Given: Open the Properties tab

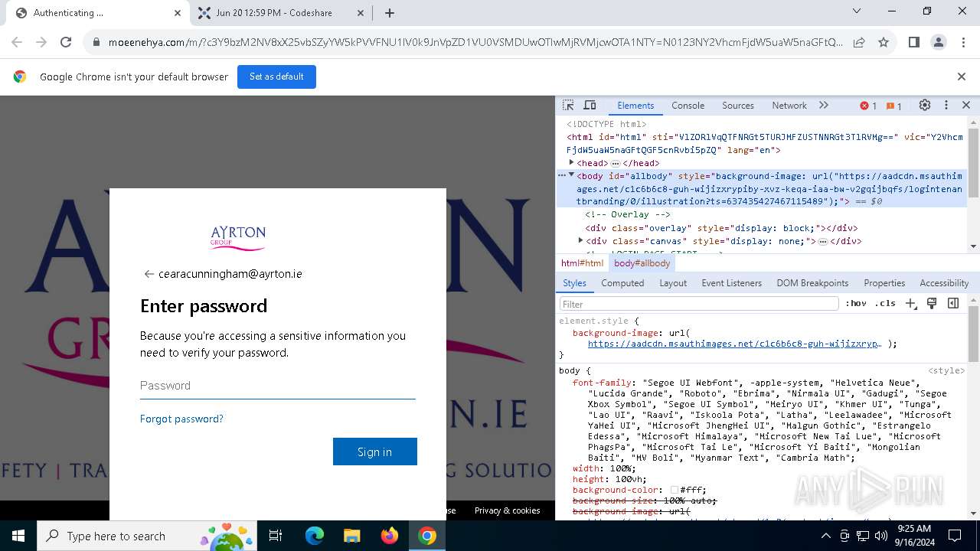Looking at the screenshot, I should tap(884, 283).
